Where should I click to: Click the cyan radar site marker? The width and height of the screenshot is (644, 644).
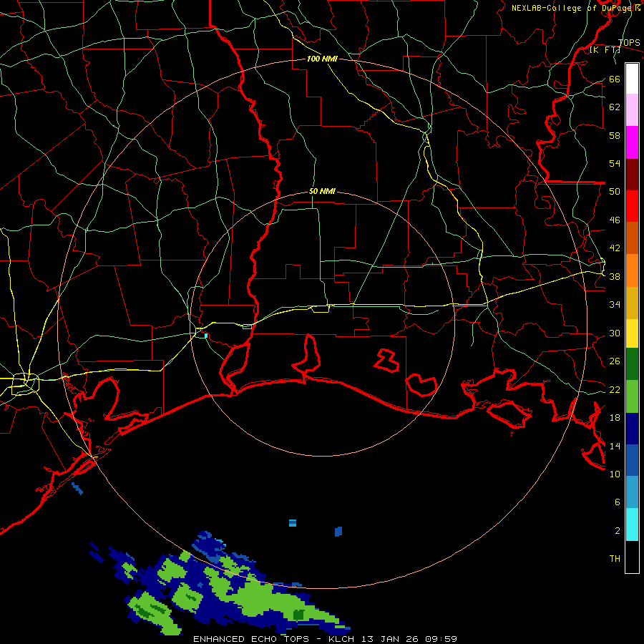pyautogui.click(x=206, y=336)
